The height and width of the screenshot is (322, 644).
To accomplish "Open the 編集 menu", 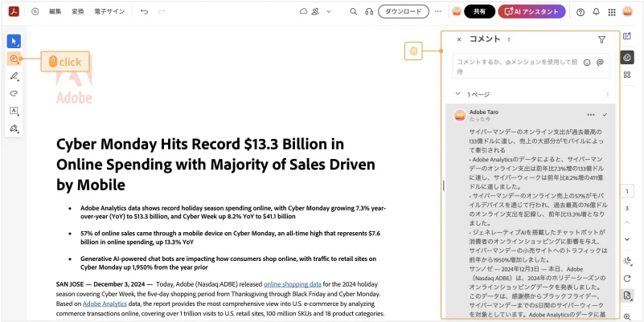I will click(x=55, y=11).
